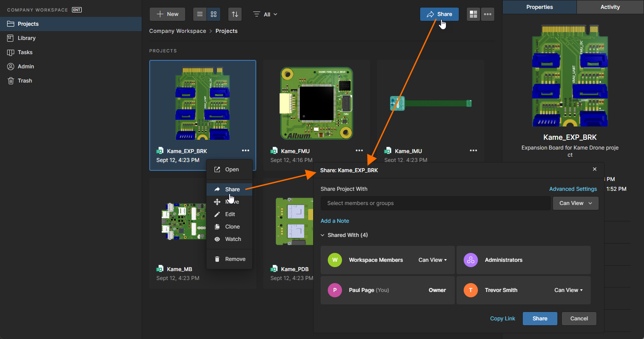Open the ellipsis options in the top-right toolbar
This screenshot has height=339, width=644.
point(487,14)
